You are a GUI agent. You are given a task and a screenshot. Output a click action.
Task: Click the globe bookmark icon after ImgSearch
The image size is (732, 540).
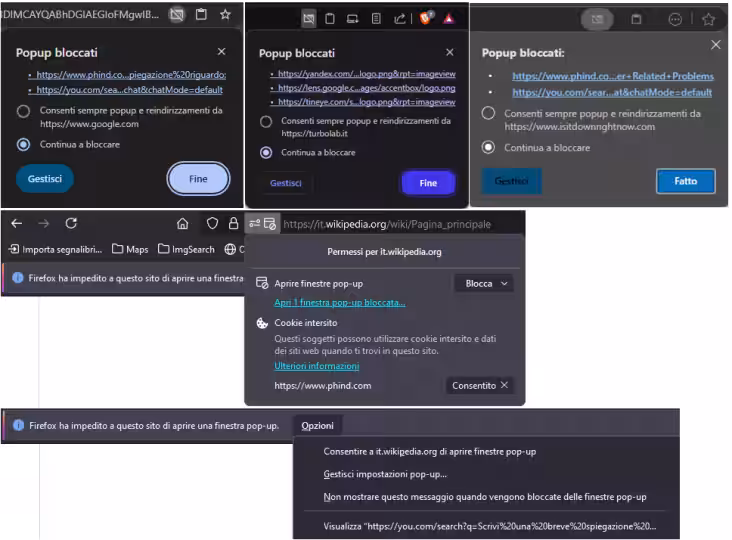pyautogui.click(x=230, y=249)
